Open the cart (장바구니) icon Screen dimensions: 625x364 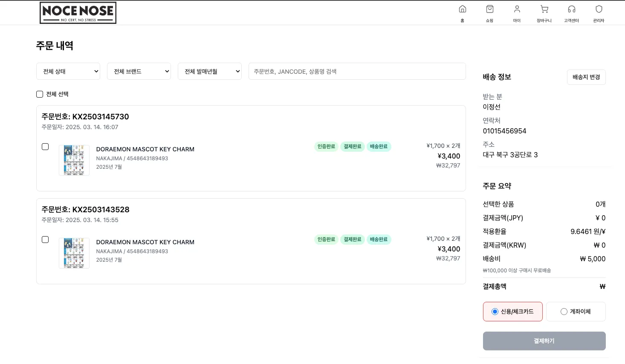[x=544, y=9]
